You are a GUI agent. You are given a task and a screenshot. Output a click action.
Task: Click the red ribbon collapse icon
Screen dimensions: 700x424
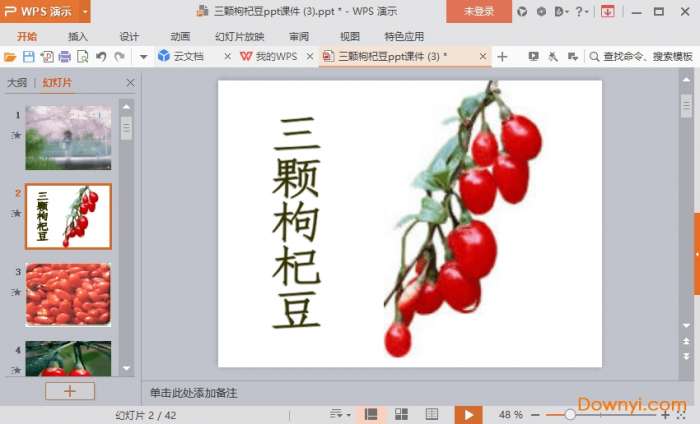point(607,12)
